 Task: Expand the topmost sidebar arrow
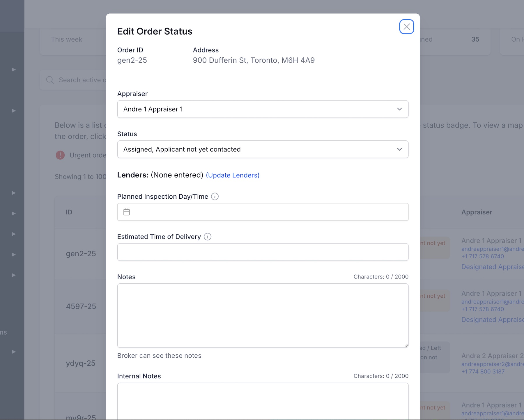[14, 70]
